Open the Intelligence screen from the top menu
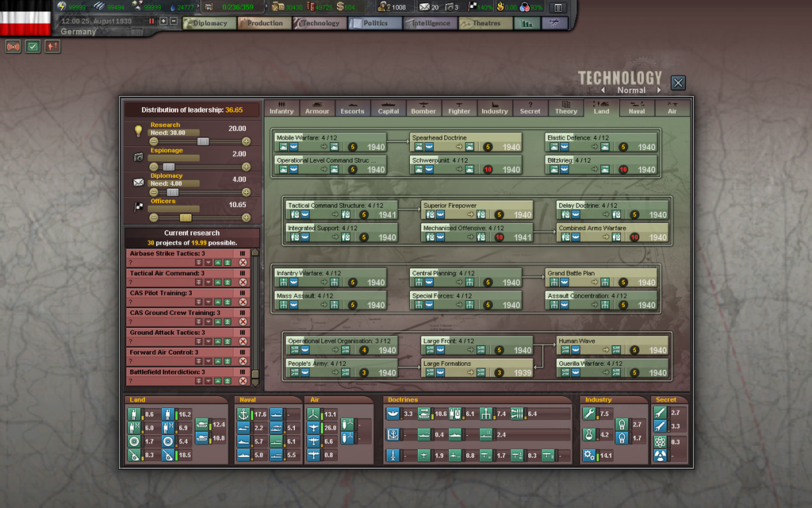Image resolution: width=812 pixels, height=508 pixels. (431, 23)
